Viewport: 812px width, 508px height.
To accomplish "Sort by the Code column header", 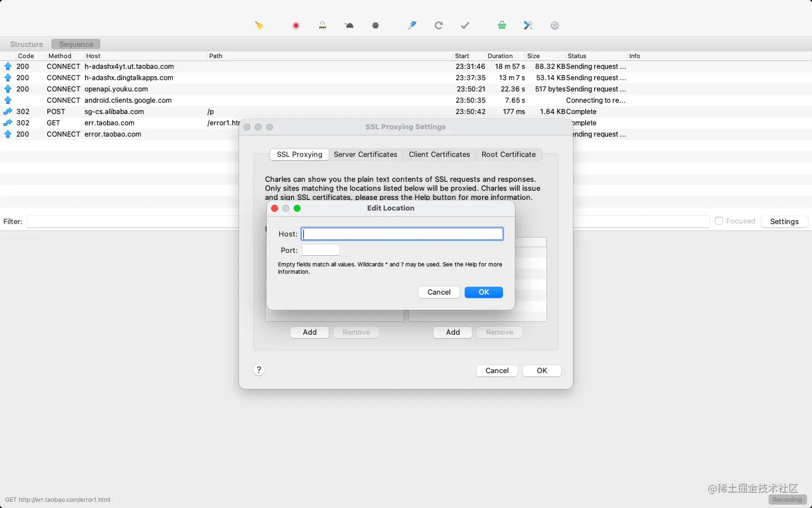I will click(26, 56).
